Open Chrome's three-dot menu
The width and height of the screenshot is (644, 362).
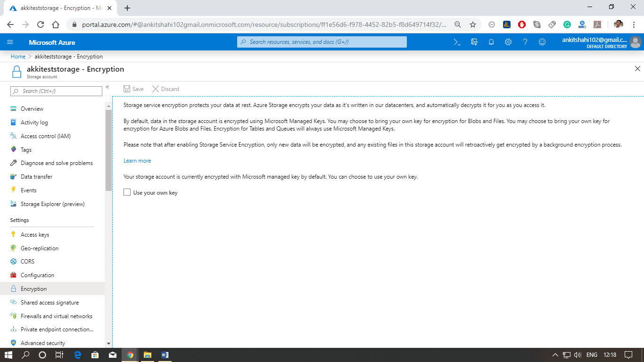click(x=634, y=25)
